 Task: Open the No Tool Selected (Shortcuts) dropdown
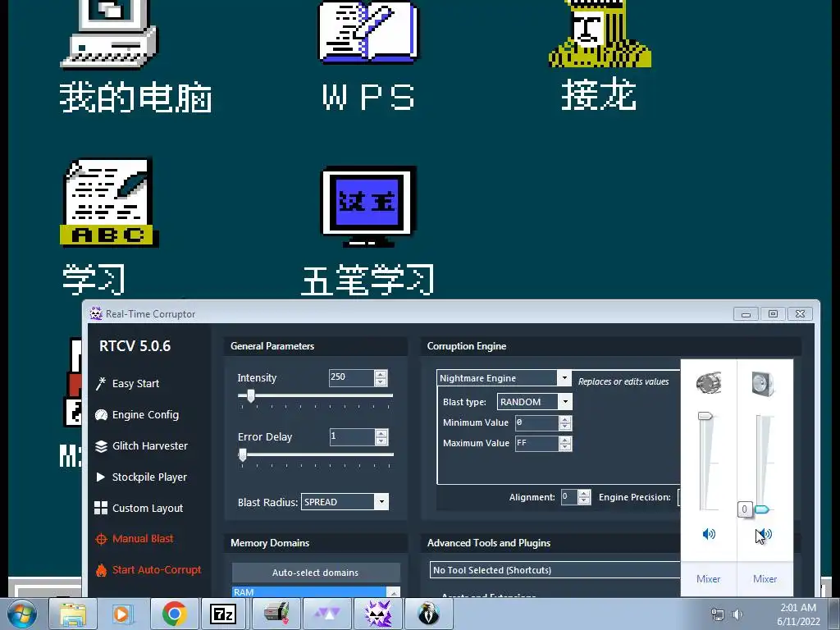pyautogui.click(x=555, y=570)
